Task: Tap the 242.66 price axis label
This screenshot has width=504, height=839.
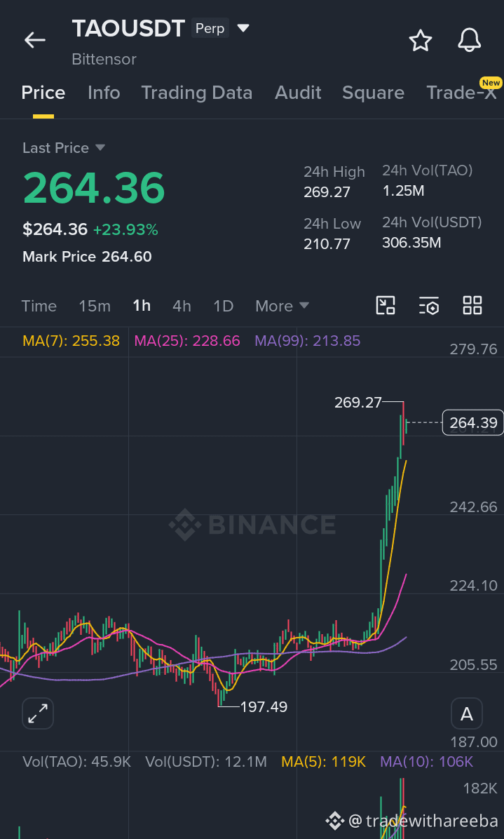Action: click(x=474, y=506)
